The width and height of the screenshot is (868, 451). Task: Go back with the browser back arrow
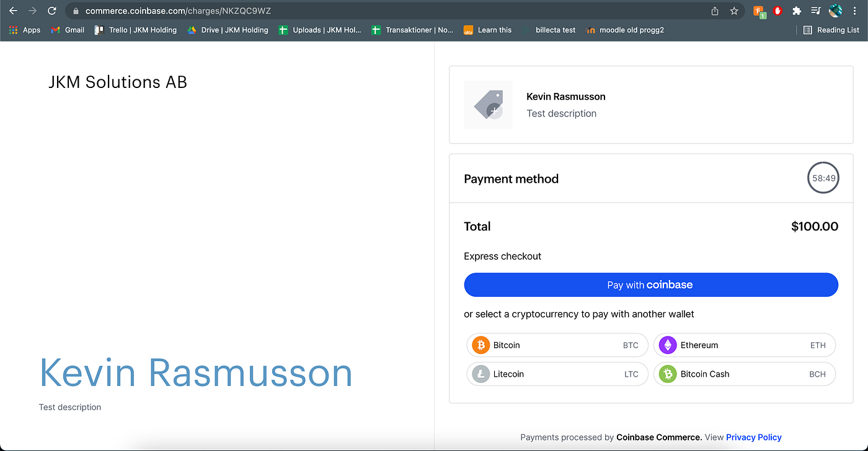(x=13, y=11)
